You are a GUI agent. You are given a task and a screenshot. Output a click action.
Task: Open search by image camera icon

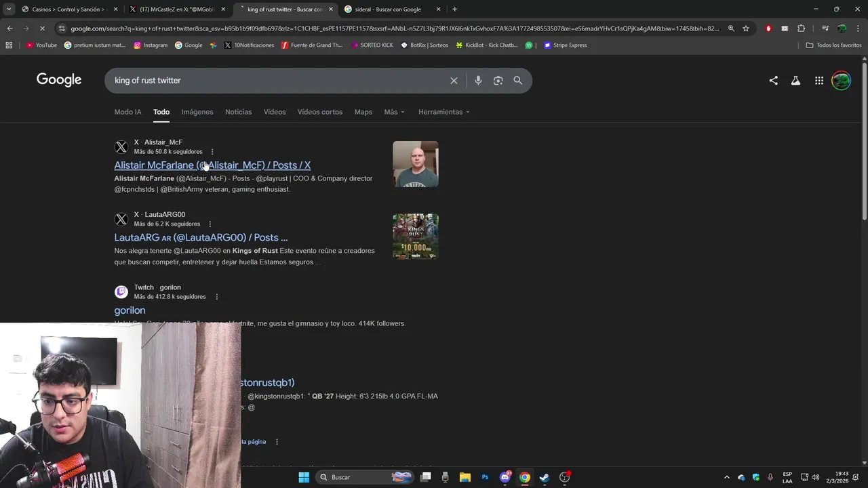click(498, 81)
